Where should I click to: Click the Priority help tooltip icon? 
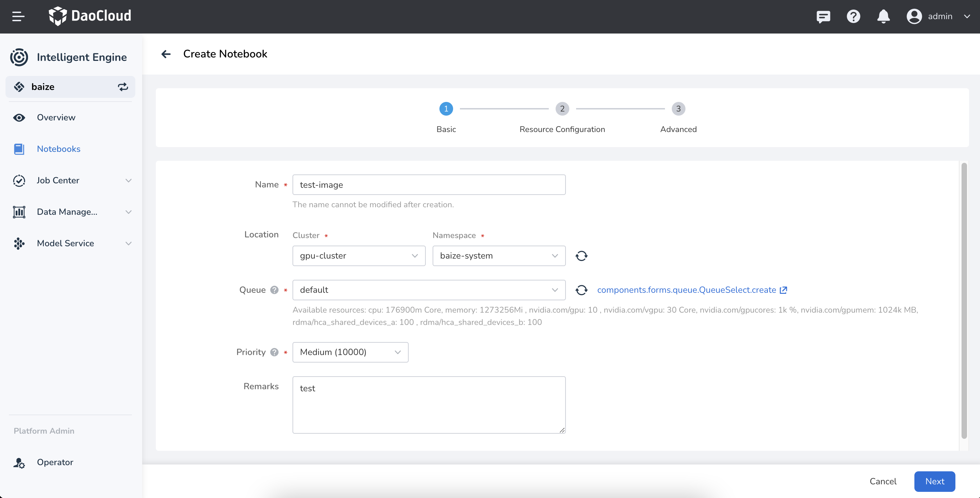click(275, 352)
